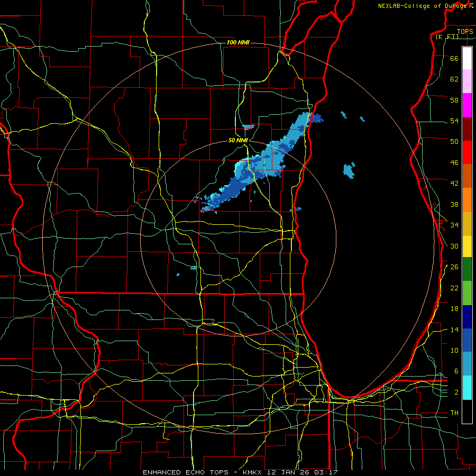
Task: Click the bright red 50 kft legend swatch
Action: pyautogui.click(x=467, y=152)
